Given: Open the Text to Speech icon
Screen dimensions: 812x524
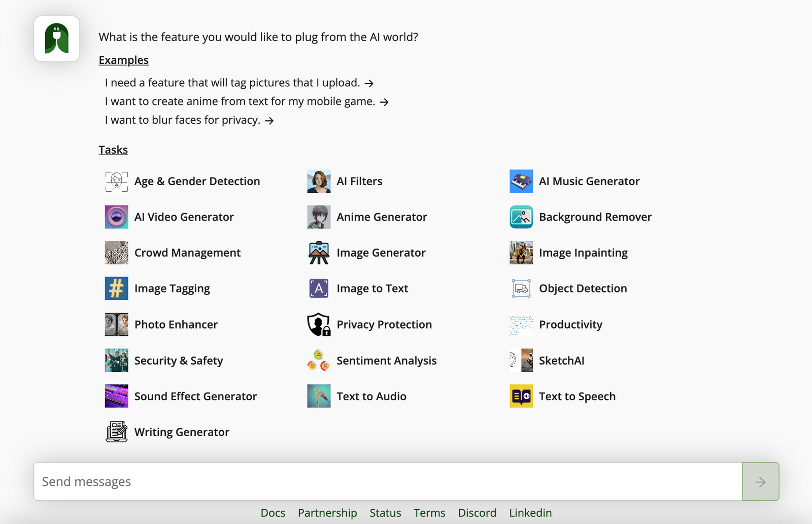Looking at the screenshot, I should pos(521,396).
